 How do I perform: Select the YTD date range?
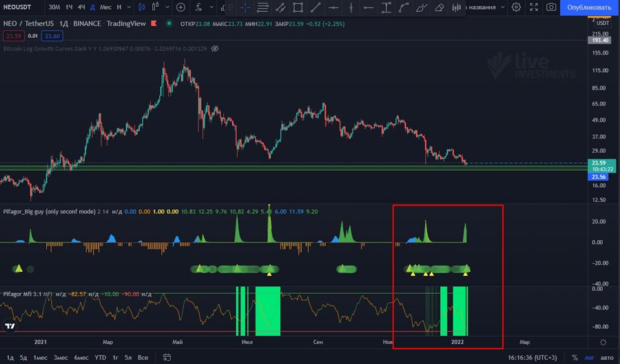click(x=101, y=357)
